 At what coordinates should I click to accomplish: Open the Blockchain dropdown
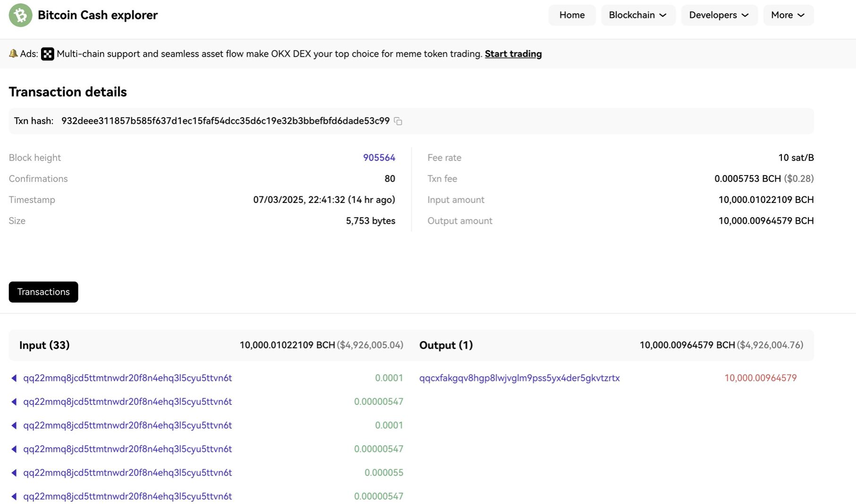[x=638, y=15]
